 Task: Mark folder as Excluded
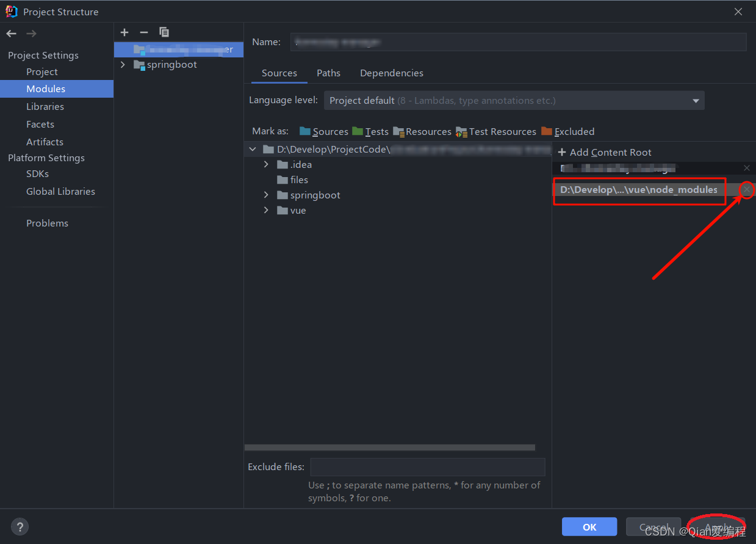567,131
